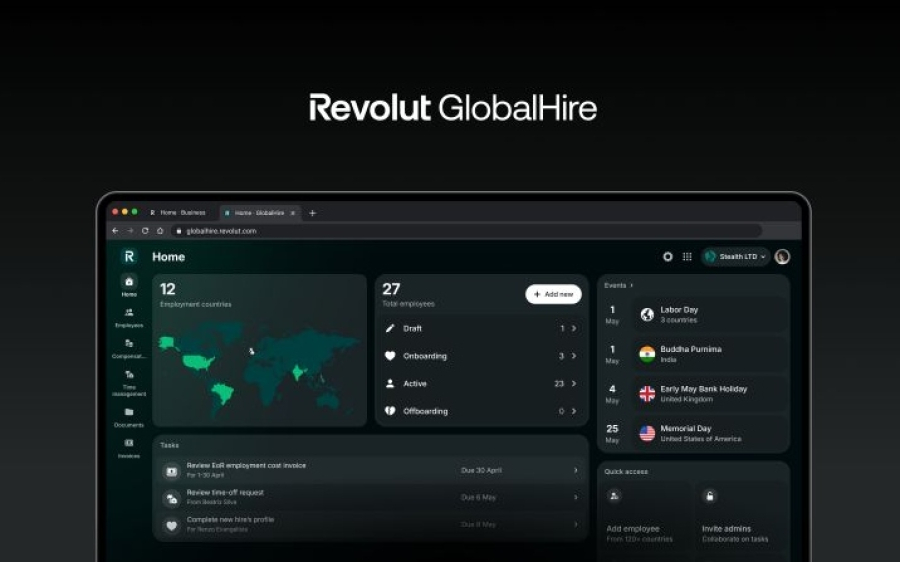Open the Early May Bank Holiday event
This screenshot has height=562, width=900.
tap(709, 394)
